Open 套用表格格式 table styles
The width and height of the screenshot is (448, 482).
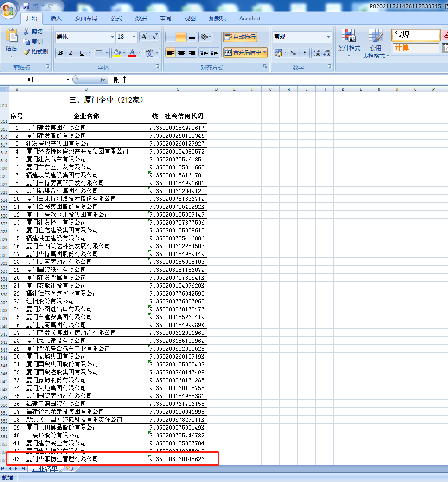(376, 43)
